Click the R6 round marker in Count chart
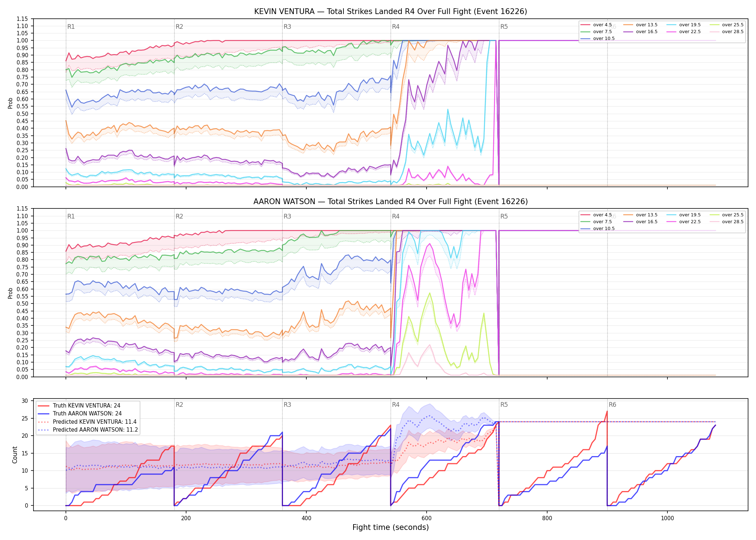The height and width of the screenshot is (540, 756). [x=612, y=405]
